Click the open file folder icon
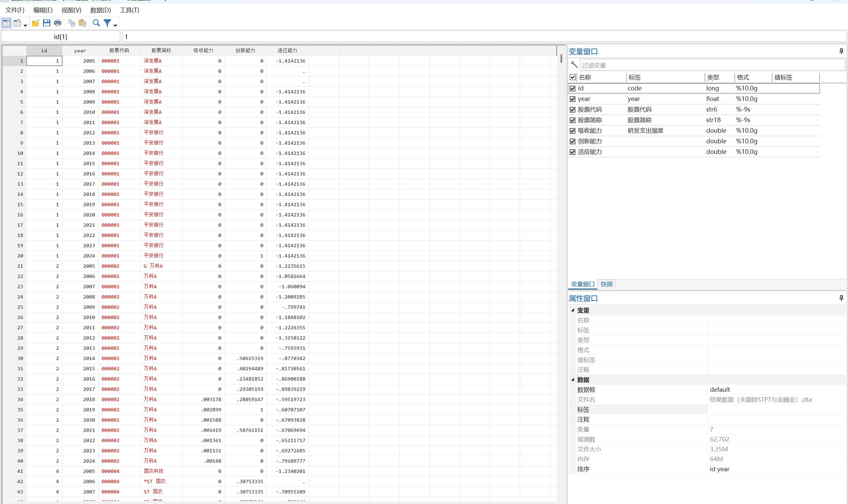Image resolution: width=848 pixels, height=504 pixels. [36, 23]
